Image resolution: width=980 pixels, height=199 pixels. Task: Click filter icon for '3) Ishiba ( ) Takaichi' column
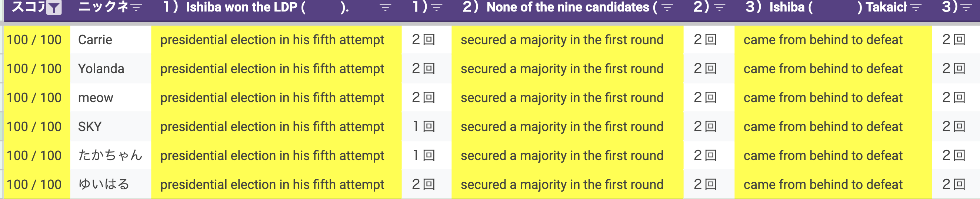(x=916, y=8)
